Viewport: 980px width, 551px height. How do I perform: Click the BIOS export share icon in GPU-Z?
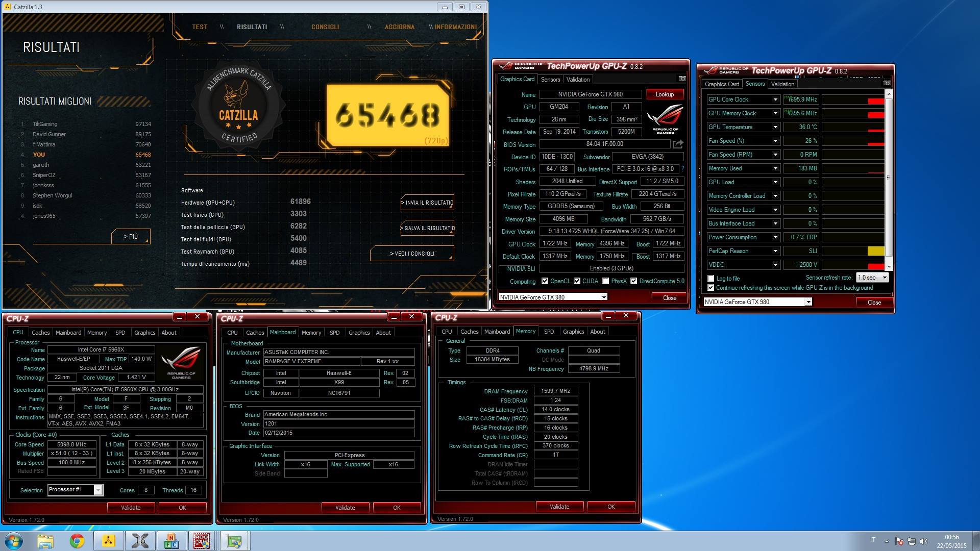pos(678,144)
